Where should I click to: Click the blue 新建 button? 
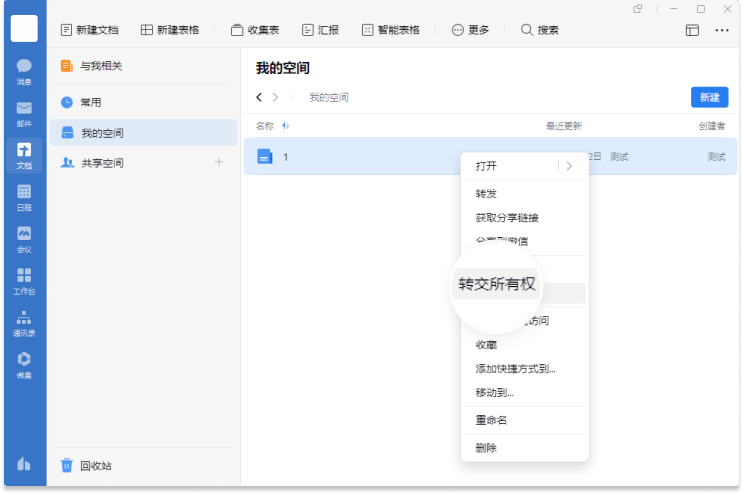[x=709, y=97]
